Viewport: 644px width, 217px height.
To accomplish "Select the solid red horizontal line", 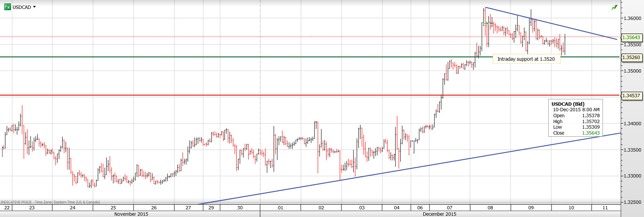I will 254,95.
